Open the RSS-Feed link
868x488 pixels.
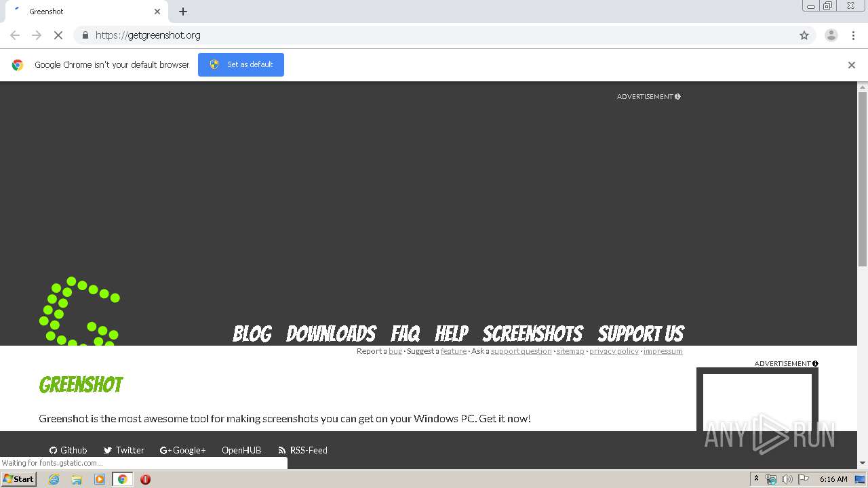[x=302, y=450]
